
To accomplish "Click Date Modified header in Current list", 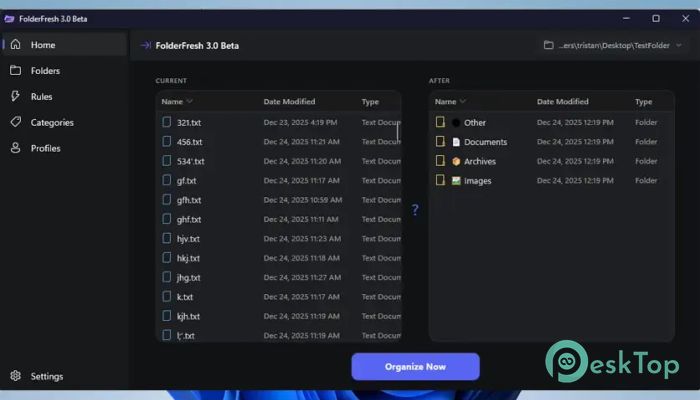I will [x=289, y=101].
